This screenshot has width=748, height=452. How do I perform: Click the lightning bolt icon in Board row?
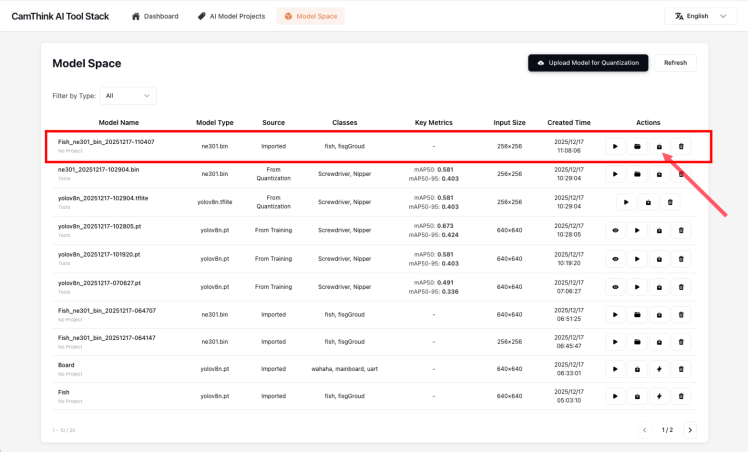point(659,369)
